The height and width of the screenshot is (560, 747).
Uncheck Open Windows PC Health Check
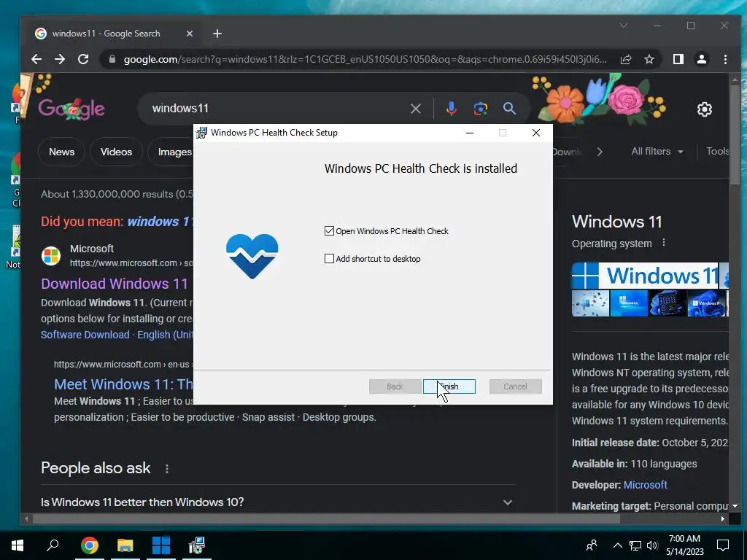click(x=329, y=231)
